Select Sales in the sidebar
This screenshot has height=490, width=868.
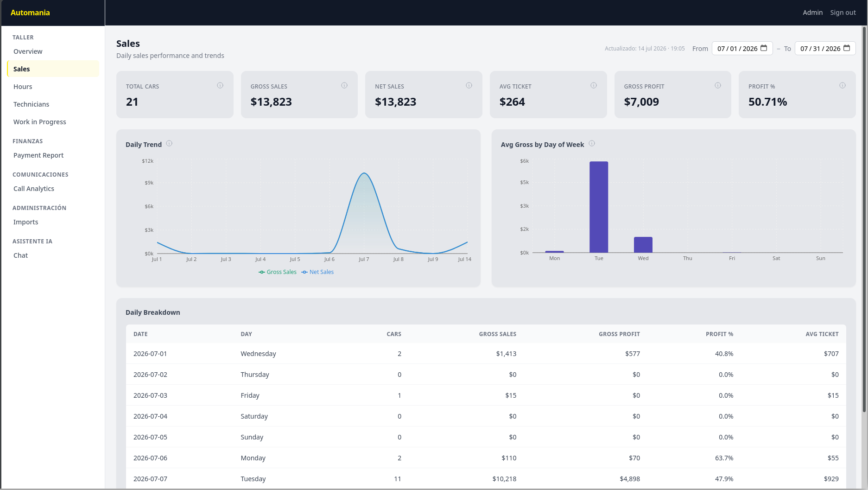pyautogui.click(x=53, y=69)
